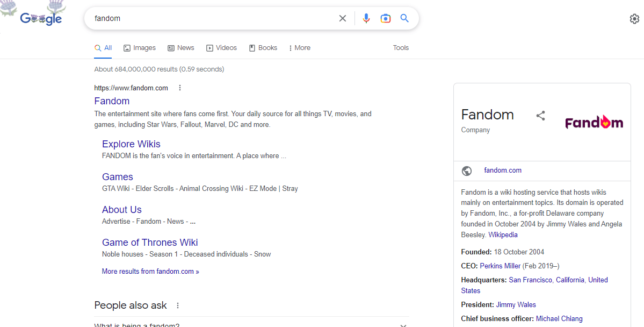Switch to Images tab
The height and width of the screenshot is (327, 644).
(140, 48)
